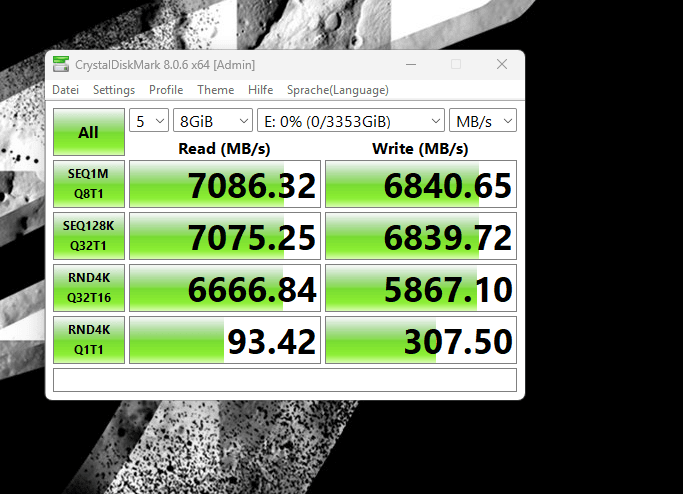
Task: Click the CrystalDiskMark 8.0.6 x64 title text
Action: click(165, 65)
